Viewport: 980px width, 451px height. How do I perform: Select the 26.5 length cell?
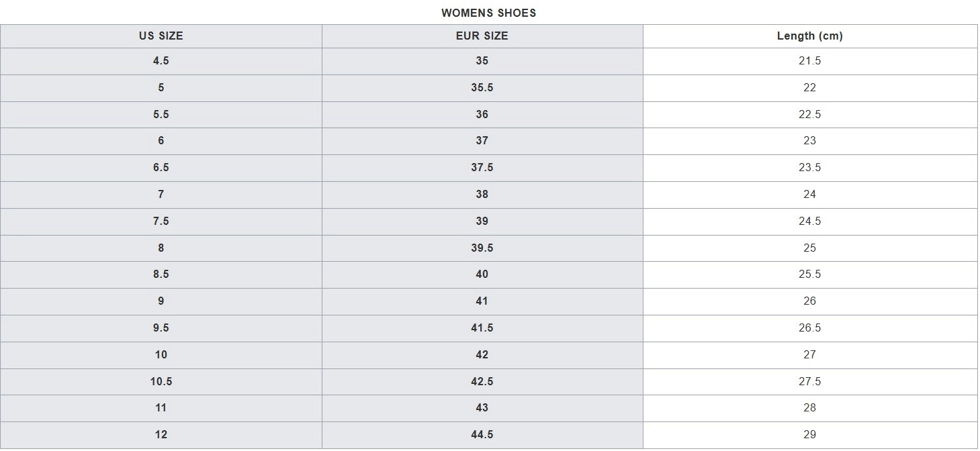pos(809,328)
